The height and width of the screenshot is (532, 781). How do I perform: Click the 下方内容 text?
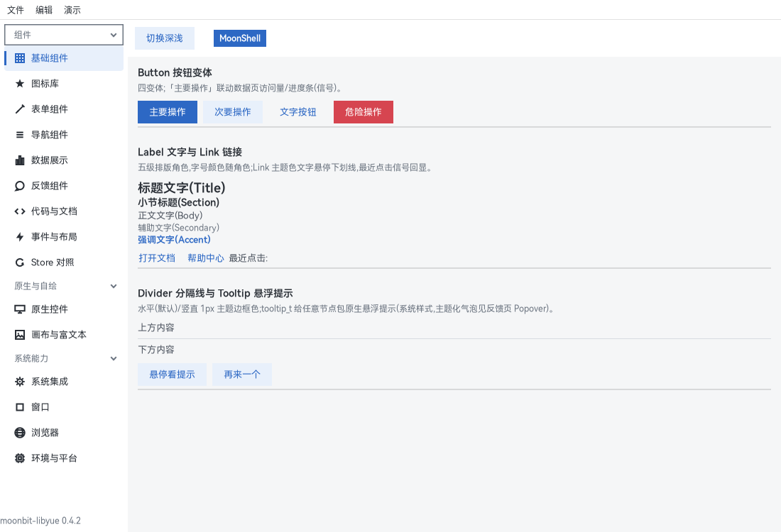click(x=156, y=350)
